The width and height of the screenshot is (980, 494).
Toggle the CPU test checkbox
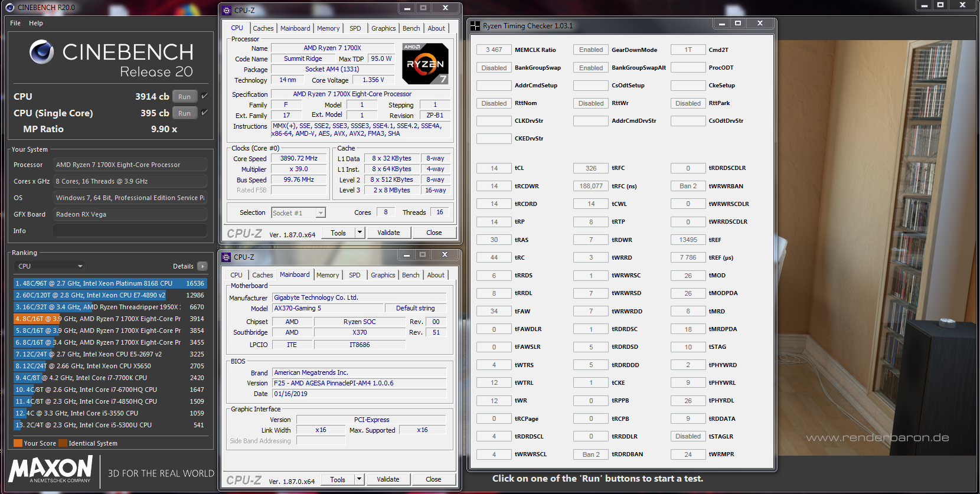tap(204, 96)
